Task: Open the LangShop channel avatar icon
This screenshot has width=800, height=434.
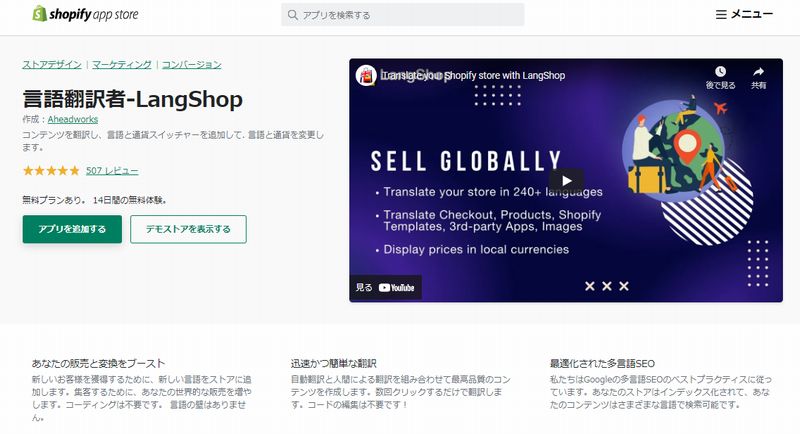Action: click(366, 75)
